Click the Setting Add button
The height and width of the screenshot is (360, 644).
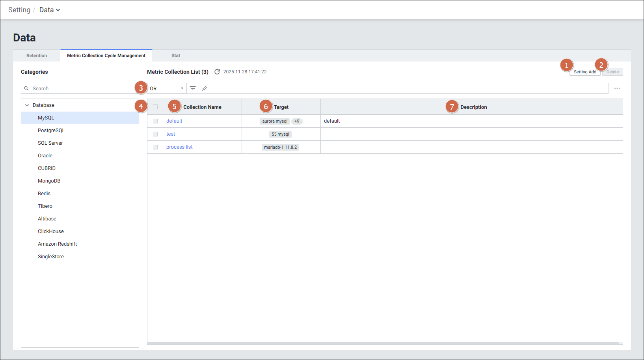point(584,72)
